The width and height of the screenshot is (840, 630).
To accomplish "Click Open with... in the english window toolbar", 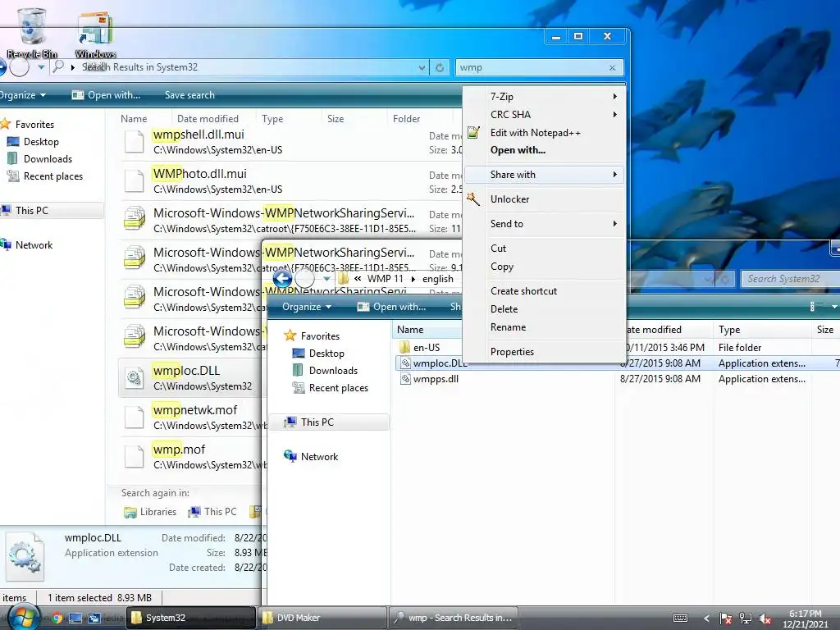I will click(x=391, y=307).
